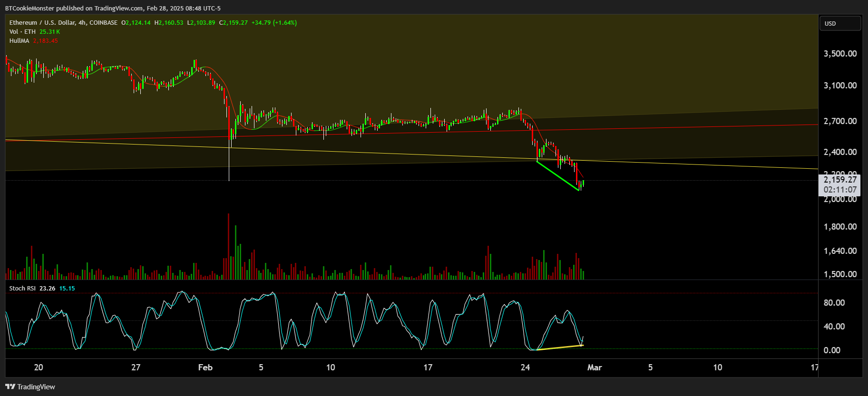
Task: Click the price change +34.79 (+1.64%)
Action: point(274,23)
